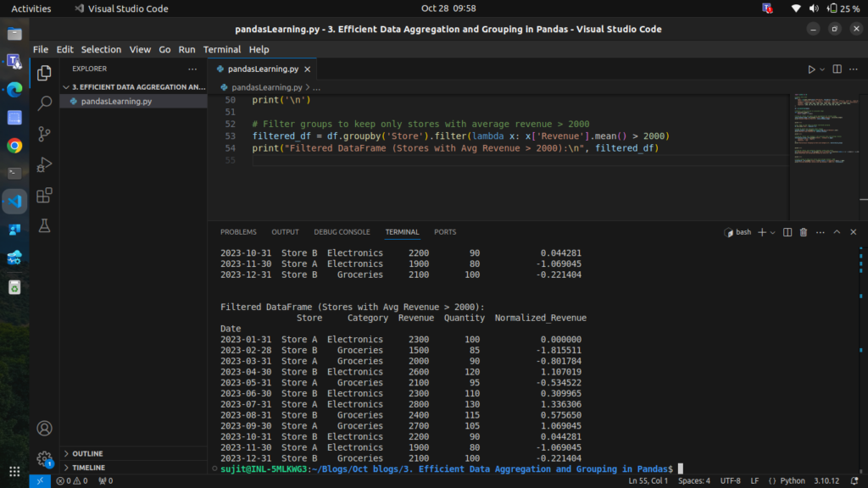Open the new terminal launch profile dropdown
868x488 pixels.
[772, 232]
